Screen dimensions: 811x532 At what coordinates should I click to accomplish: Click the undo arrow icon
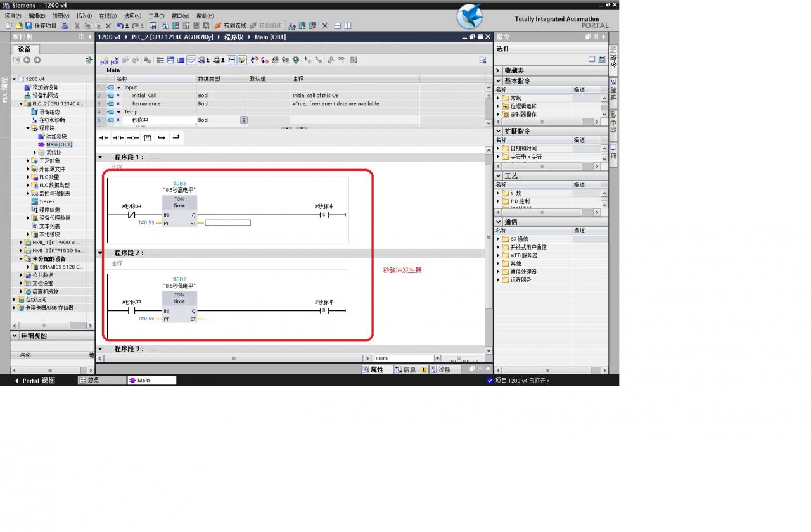tap(120, 26)
